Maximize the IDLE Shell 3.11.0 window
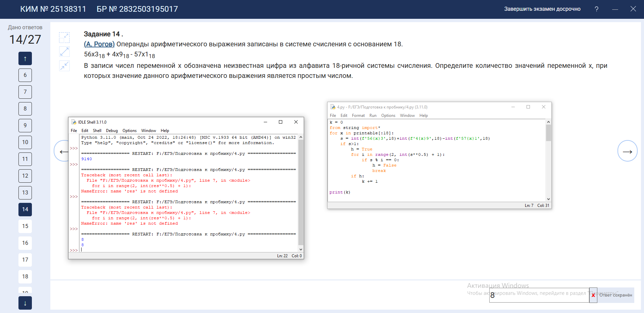The height and width of the screenshot is (313, 644). [281, 122]
